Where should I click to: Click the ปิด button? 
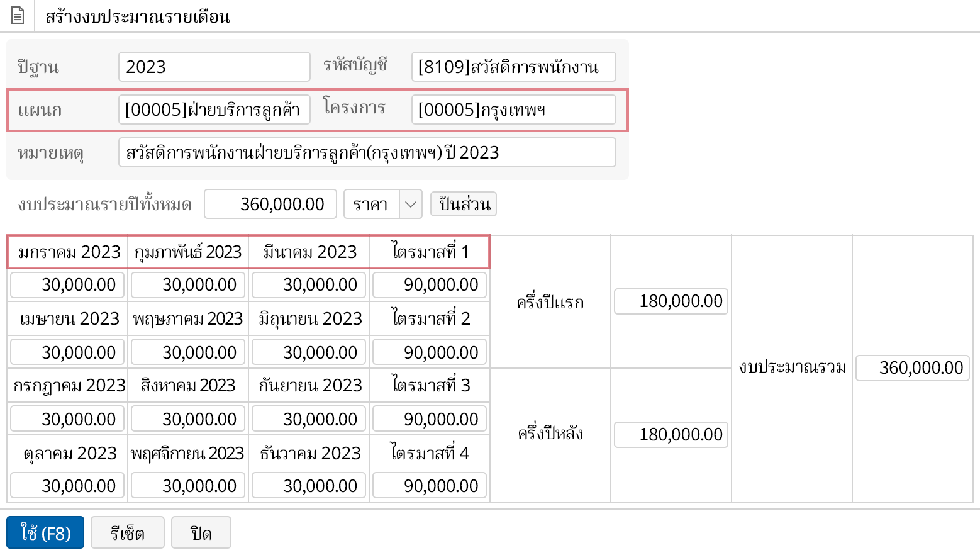201,533
